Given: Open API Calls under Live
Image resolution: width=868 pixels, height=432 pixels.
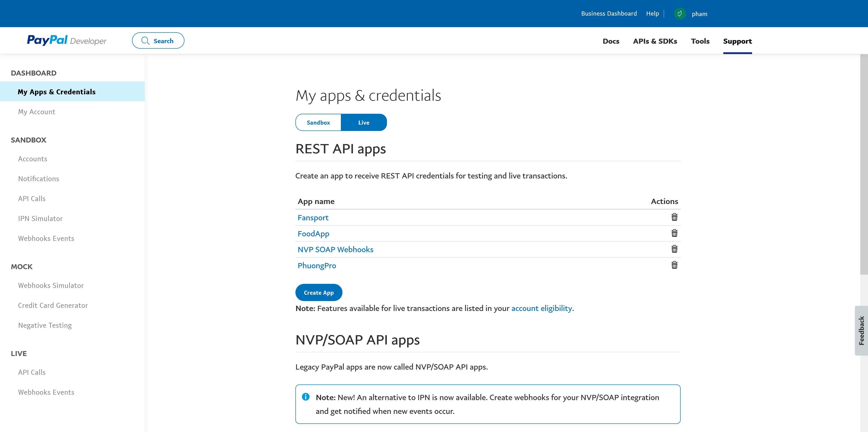Looking at the screenshot, I should click(32, 372).
